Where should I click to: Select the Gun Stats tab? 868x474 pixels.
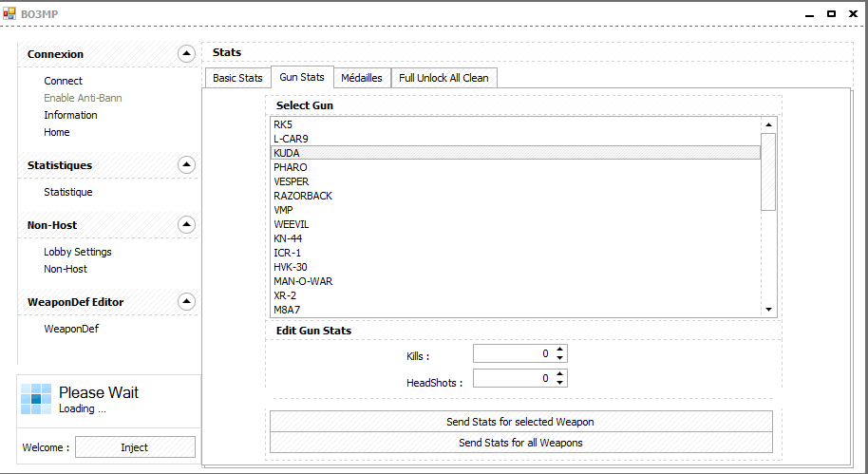[x=302, y=77]
